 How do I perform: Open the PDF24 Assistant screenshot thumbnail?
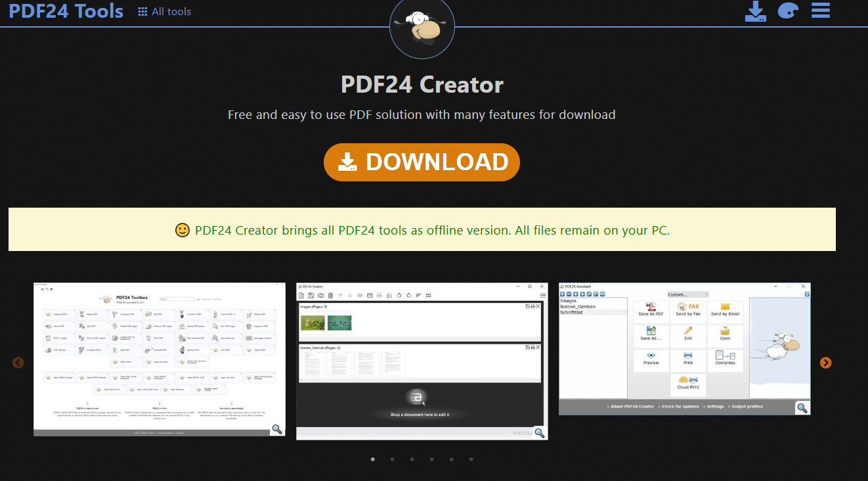click(685, 349)
